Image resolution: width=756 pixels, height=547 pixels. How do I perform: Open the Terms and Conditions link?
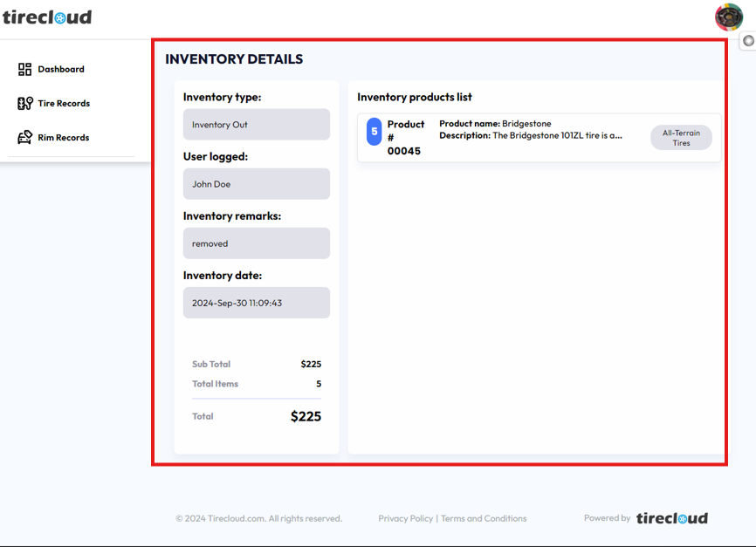click(x=484, y=518)
